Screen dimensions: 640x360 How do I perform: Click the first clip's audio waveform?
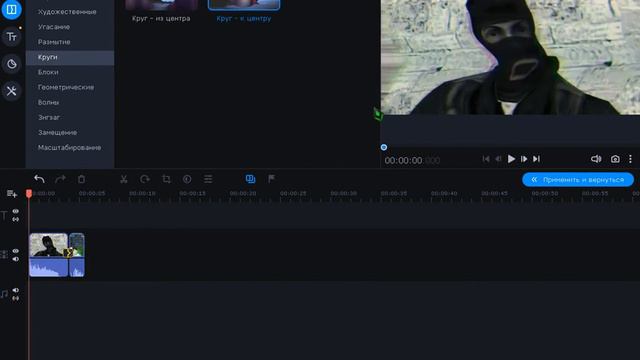48,267
